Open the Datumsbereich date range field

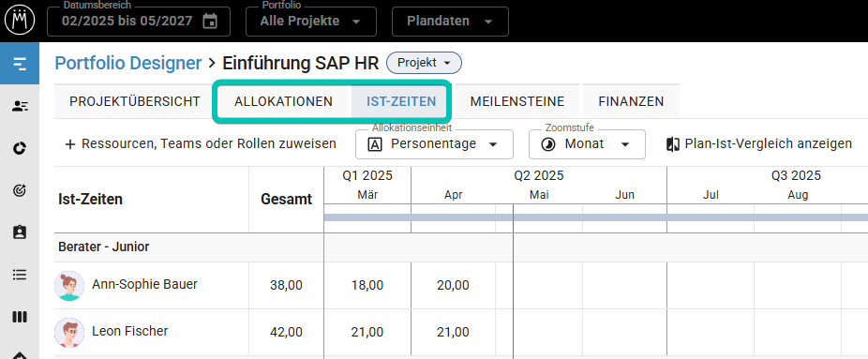pyautogui.click(x=139, y=22)
